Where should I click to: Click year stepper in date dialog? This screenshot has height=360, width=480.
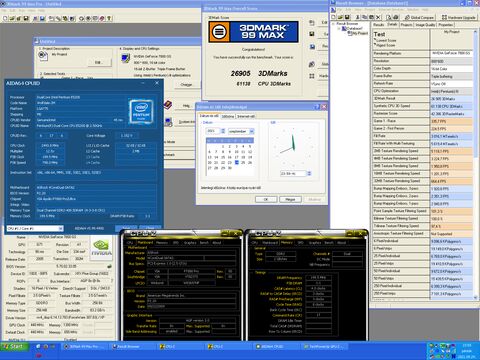(223, 131)
